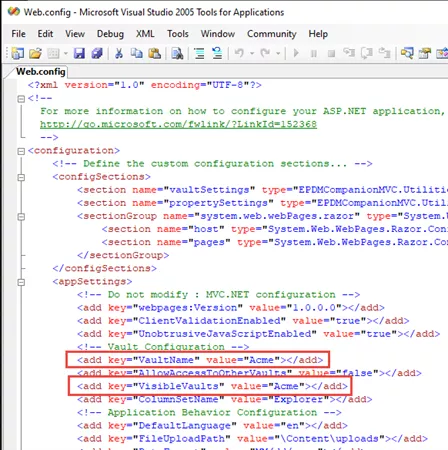Screen dimensions: 448x450
Task: Click the New Project toolbar icon
Action: (x=17, y=53)
